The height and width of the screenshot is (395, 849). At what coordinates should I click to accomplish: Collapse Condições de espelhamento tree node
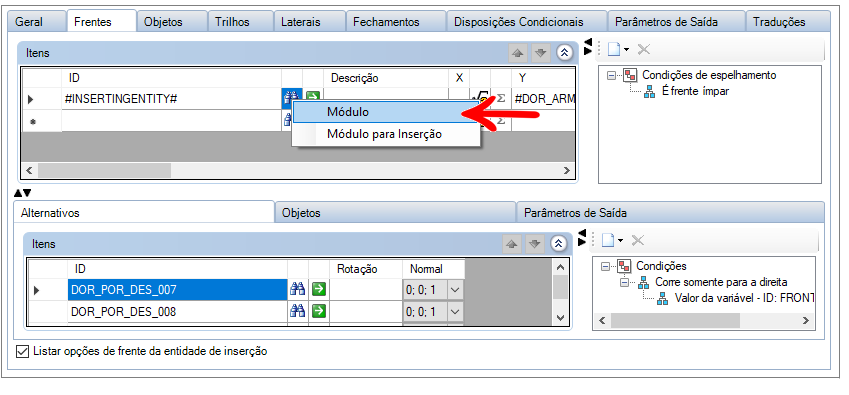click(x=611, y=76)
